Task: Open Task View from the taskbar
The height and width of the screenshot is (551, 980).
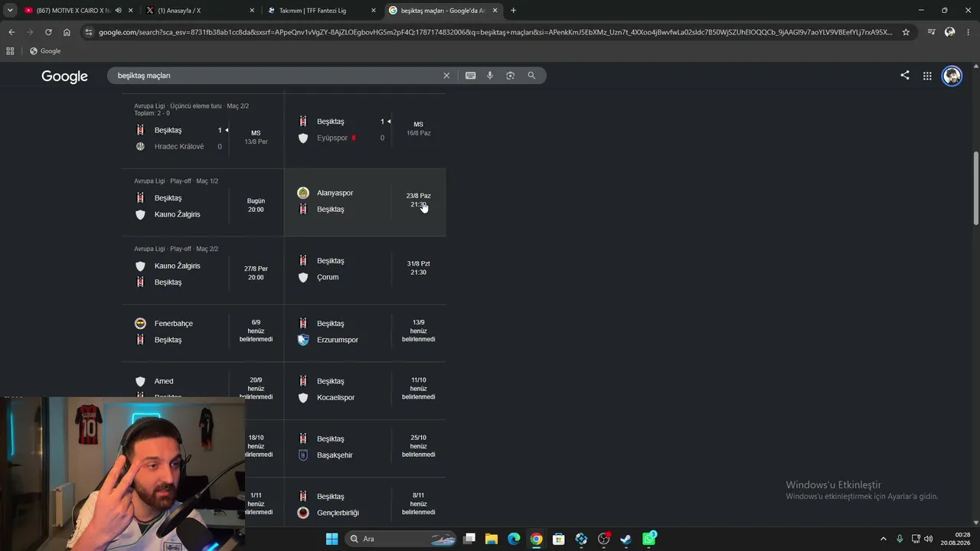Action: tap(469, 539)
